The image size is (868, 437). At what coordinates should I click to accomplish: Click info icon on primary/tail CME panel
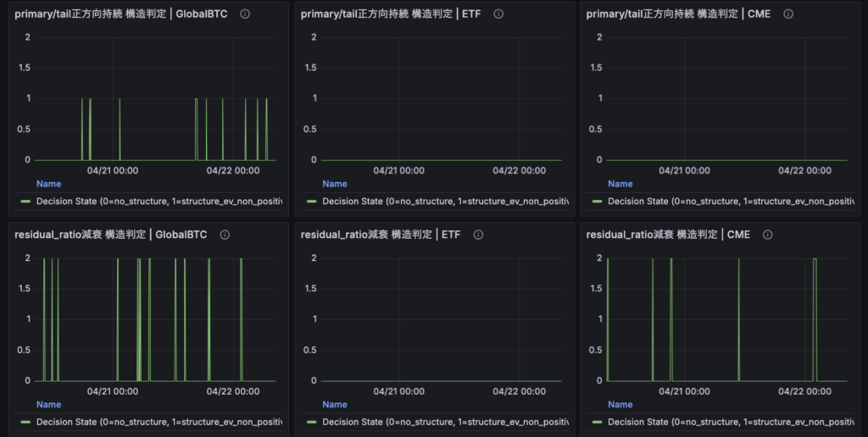tap(788, 14)
